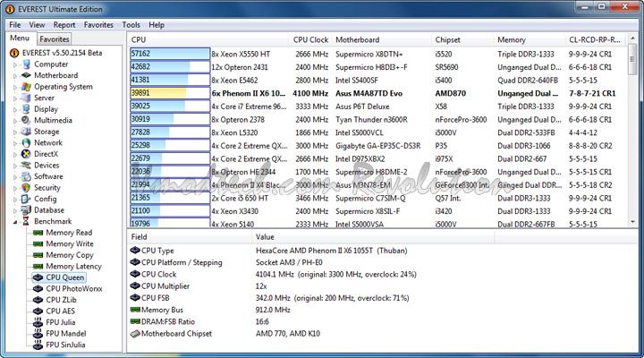Viewport: 644px width, 358px height.
Task: Click the CPU ZLib icon
Action: pos(38,300)
